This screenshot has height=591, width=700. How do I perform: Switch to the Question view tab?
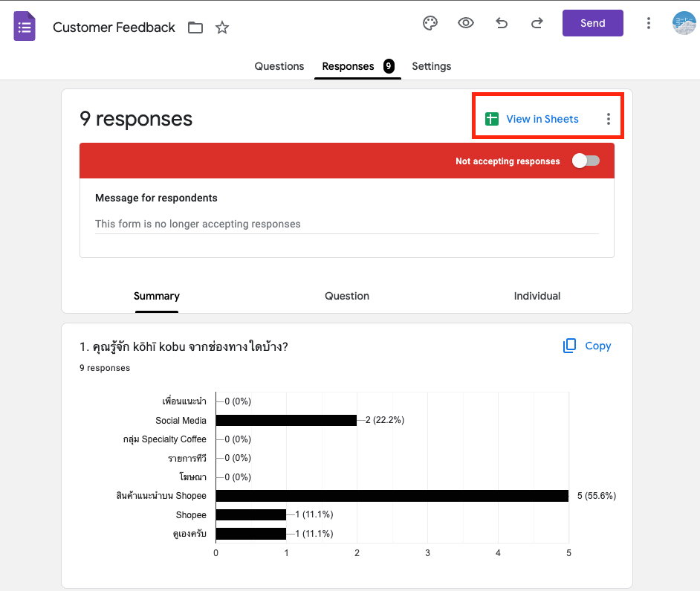pyautogui.click(x=347, y=296)
